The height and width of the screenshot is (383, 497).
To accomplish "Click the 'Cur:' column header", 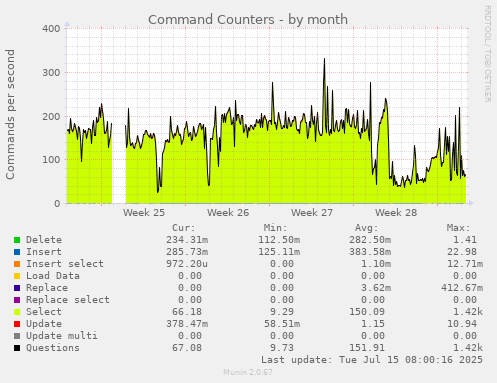I will pos(184,228).
